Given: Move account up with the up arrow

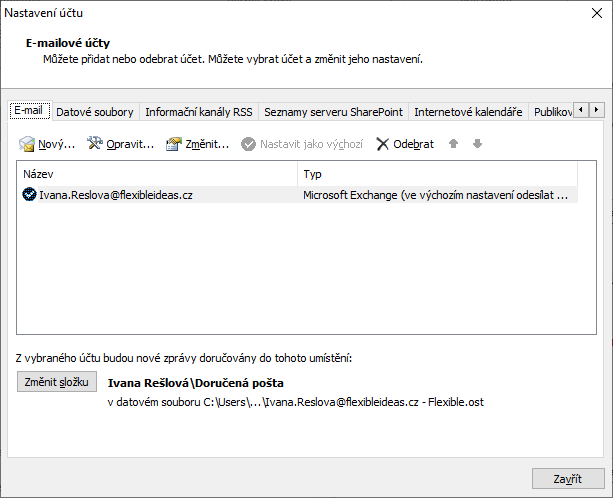Looking at the screenshot, I should [453, 144].
